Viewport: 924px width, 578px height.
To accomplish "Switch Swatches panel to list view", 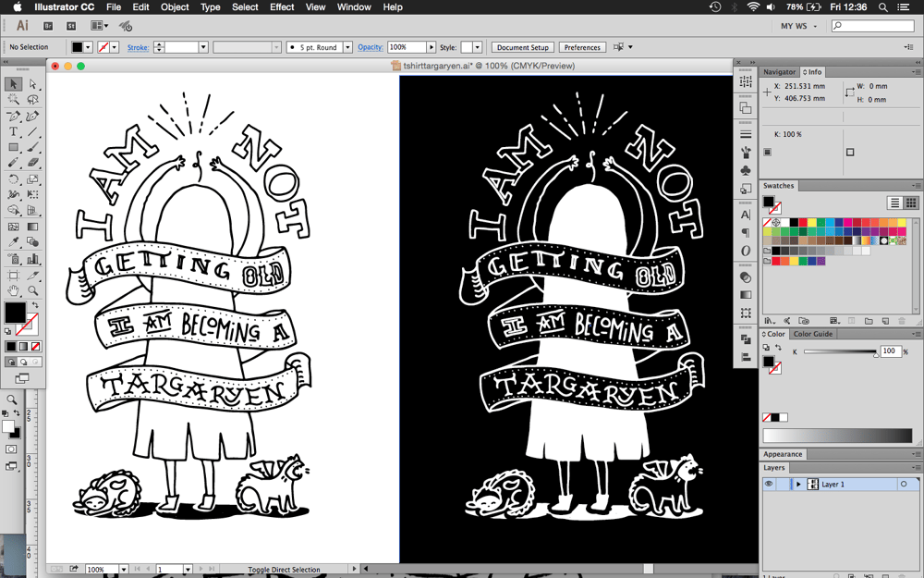I will tap(894, 203).
